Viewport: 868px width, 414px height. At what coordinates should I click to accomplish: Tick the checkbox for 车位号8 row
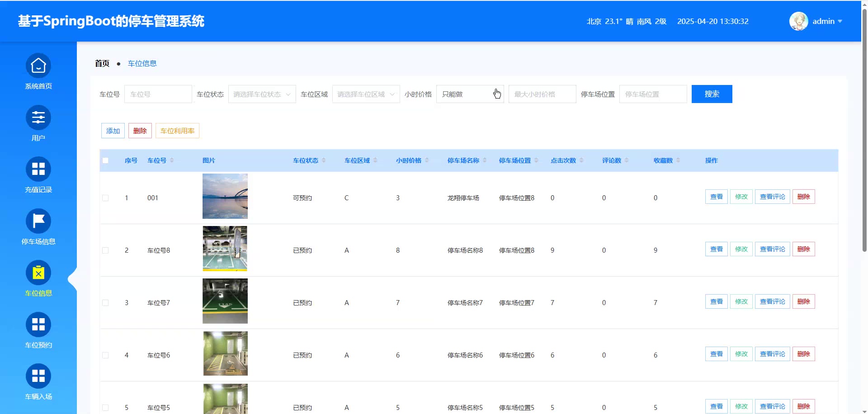[105, 250]
